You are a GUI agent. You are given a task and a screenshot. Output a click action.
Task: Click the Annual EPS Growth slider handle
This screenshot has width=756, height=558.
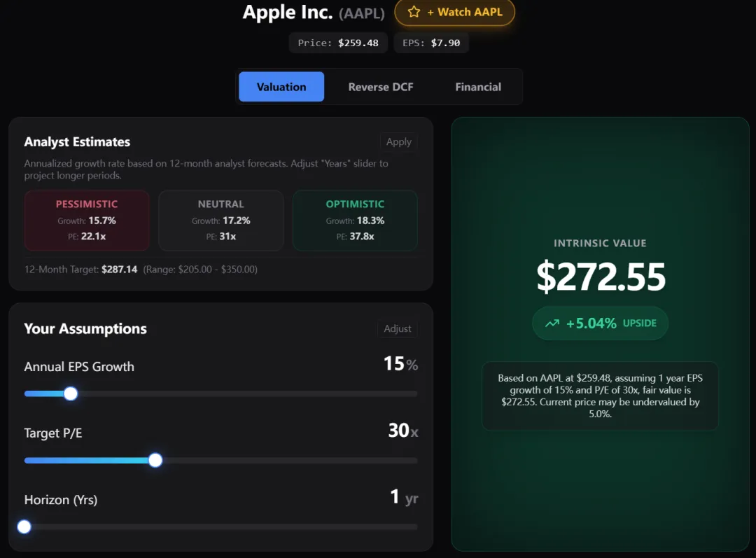[71, 393]
